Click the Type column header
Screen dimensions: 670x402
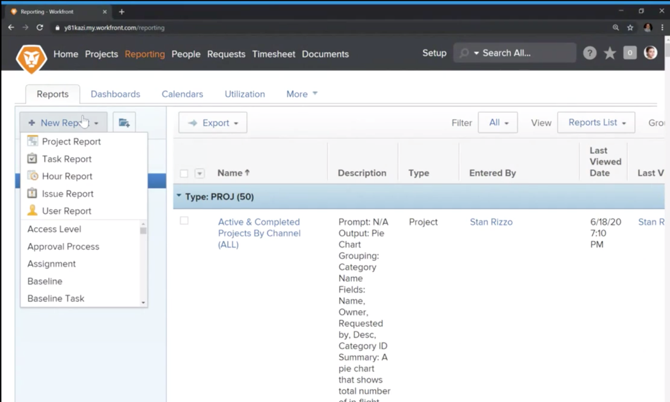click(418, 173)
